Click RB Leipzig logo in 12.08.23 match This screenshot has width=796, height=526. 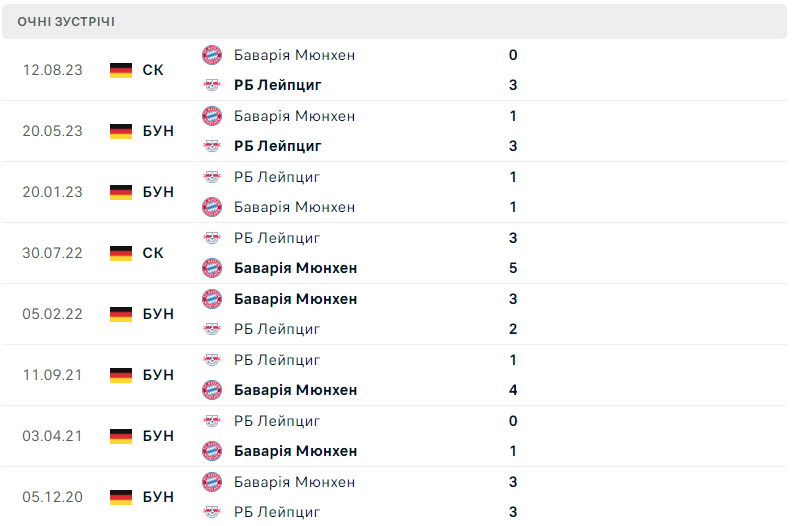point(212,85)
